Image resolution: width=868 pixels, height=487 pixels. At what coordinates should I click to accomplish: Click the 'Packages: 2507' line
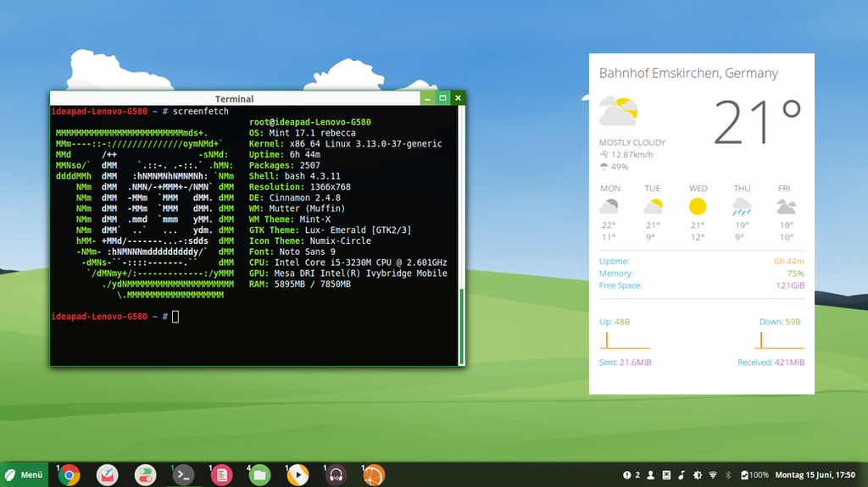285,165
